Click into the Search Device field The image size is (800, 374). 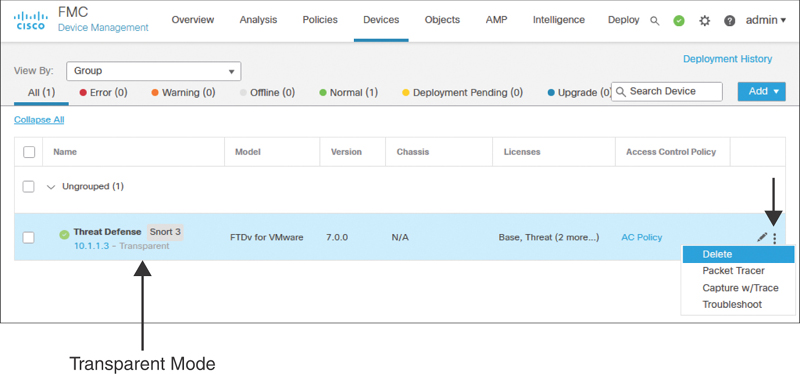coord(667,92)
